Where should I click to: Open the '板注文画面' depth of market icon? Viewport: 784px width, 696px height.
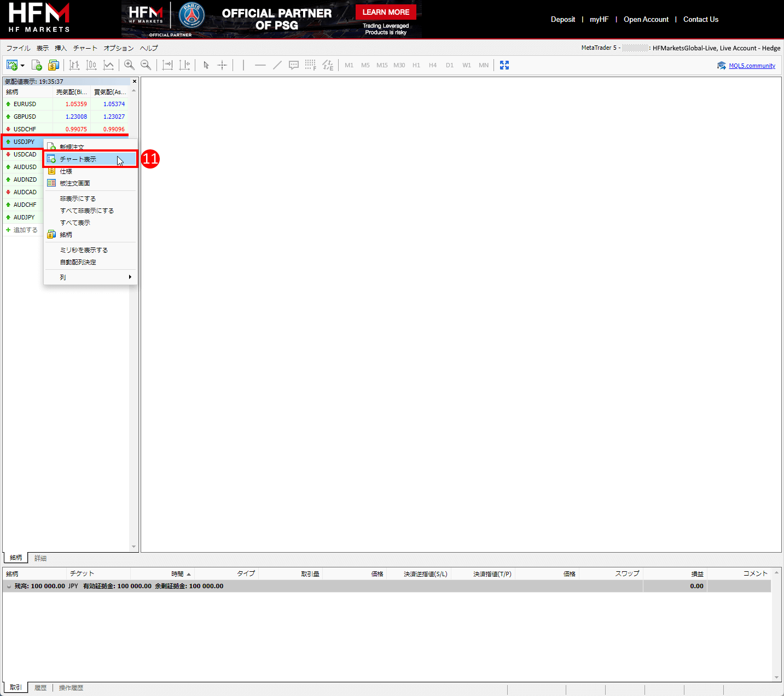pos(51,183)
